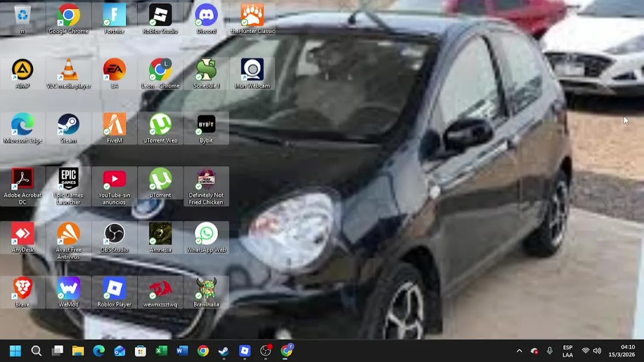Select theHunter Classic desktop icon
Image resolution: width=644 pixels, height=362 pixels.
point(252,19)
